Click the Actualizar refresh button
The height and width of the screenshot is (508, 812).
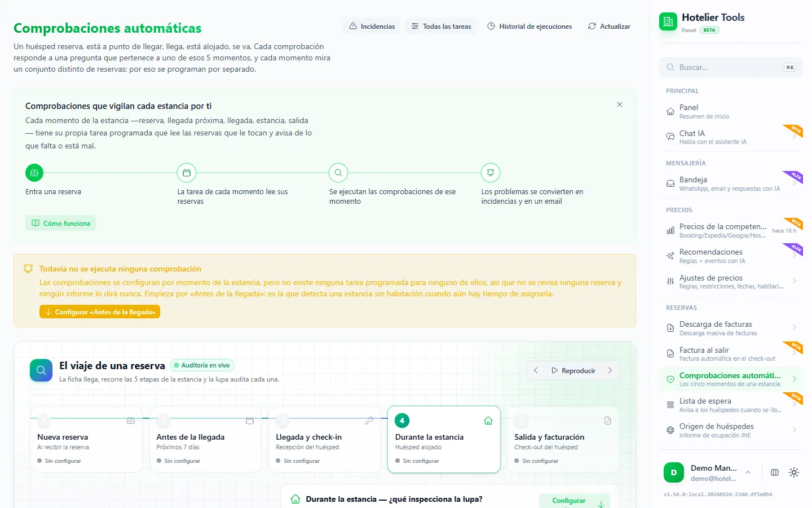(x=609, y=26)
